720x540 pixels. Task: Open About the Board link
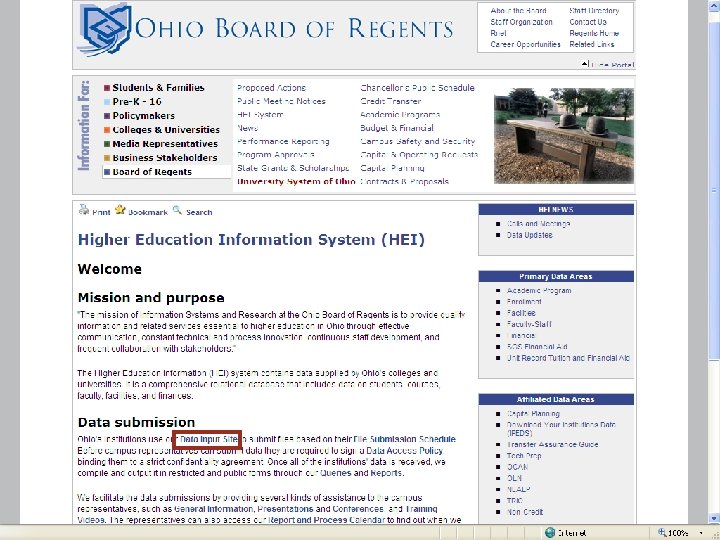(518, 11)
